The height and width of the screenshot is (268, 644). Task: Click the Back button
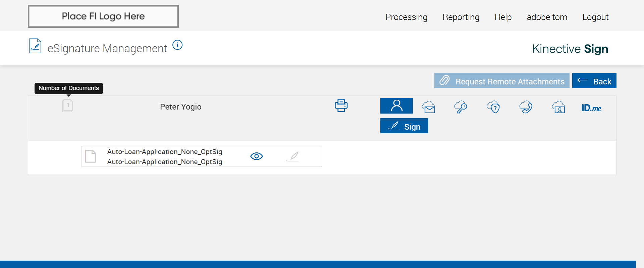point(594,81)
